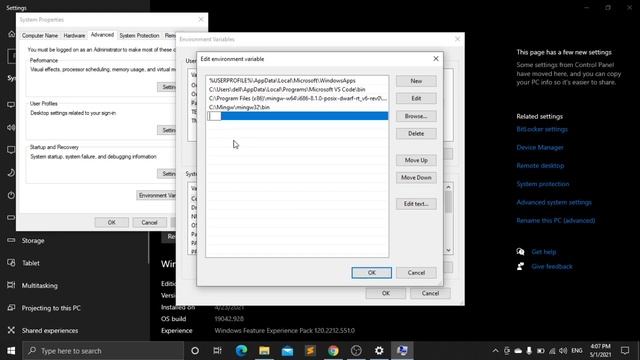Launch Google Chrome from taskbar
640x360 pixels.
(333, 351)
